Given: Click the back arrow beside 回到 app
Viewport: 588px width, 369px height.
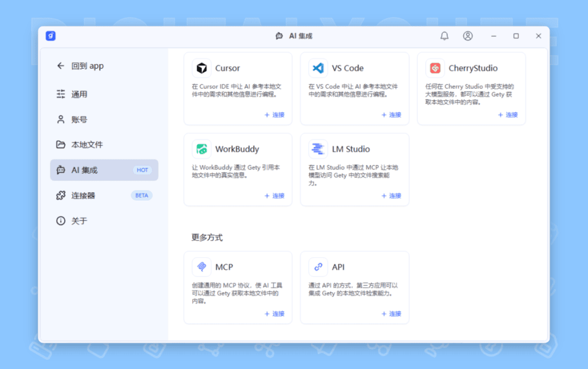Looking at the screenshot, I should pos(60,66).
